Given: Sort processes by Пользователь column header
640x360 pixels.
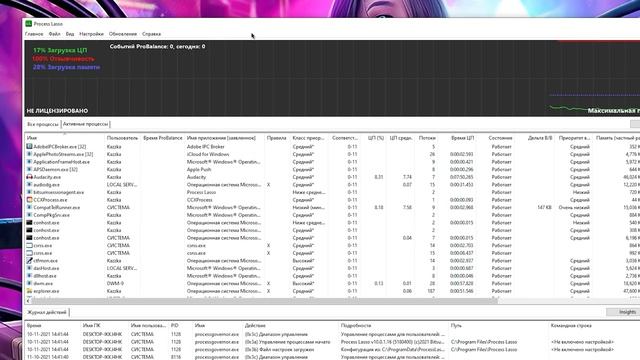Looking at the screenshot, I should tap(122, 138).
